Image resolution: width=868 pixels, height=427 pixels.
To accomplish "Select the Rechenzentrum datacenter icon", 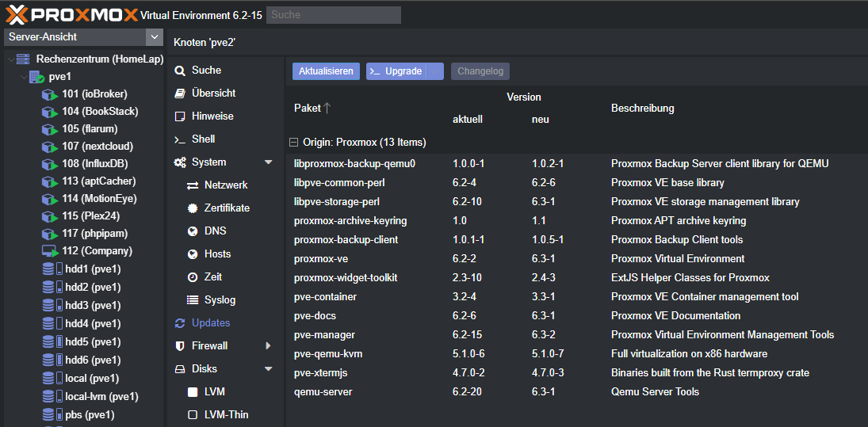I will [x=23, y=59].
